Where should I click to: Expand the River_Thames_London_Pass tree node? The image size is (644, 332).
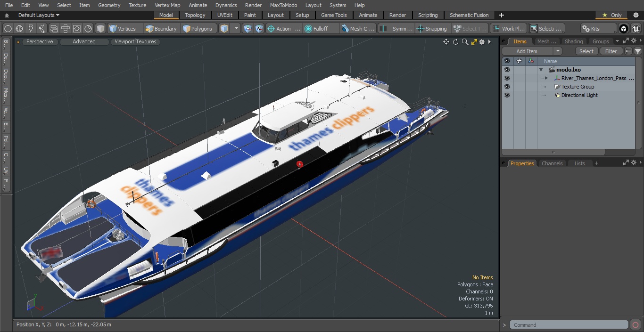[x=546, y=78]
